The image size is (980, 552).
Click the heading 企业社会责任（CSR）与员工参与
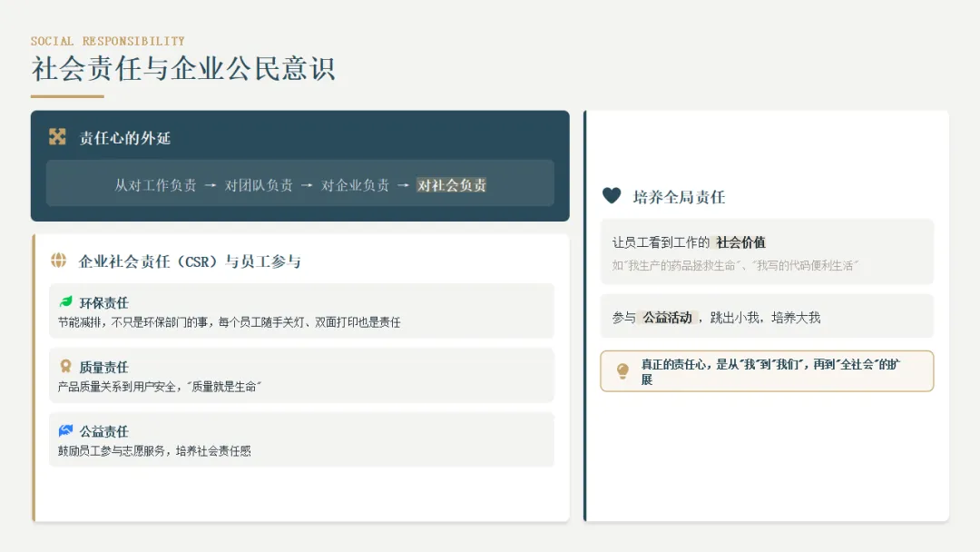pos(190,261)
